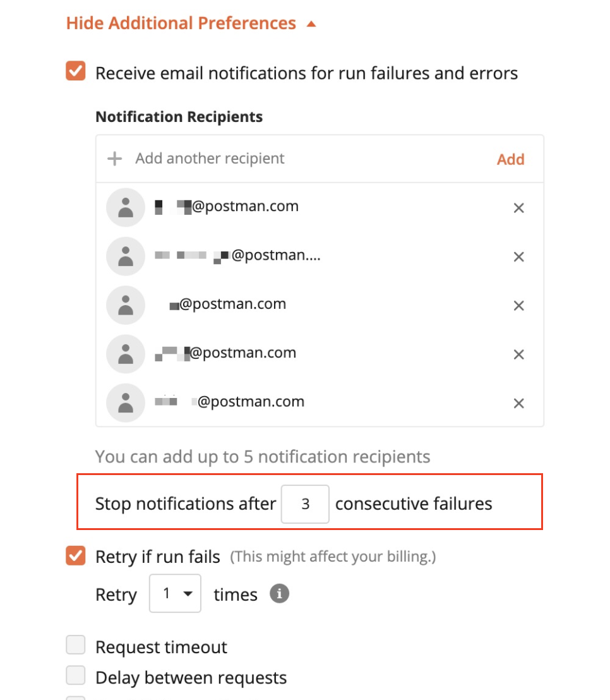Click the consecutive failures number field
610x700 pixels.
pyautogui.click(x=305, y=504)
